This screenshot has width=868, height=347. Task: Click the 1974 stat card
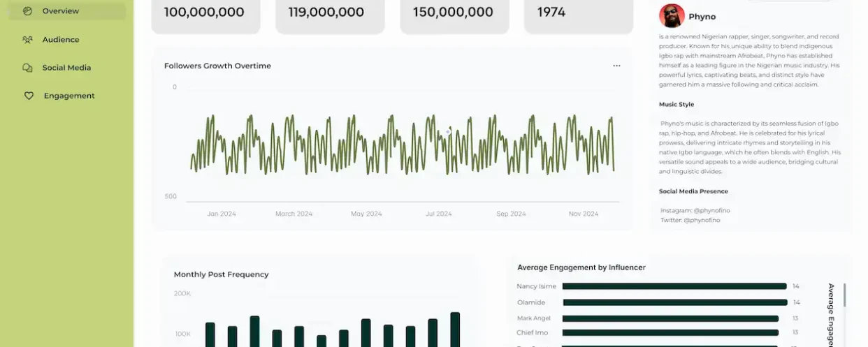pyautogui.click(x=579, y=15)
